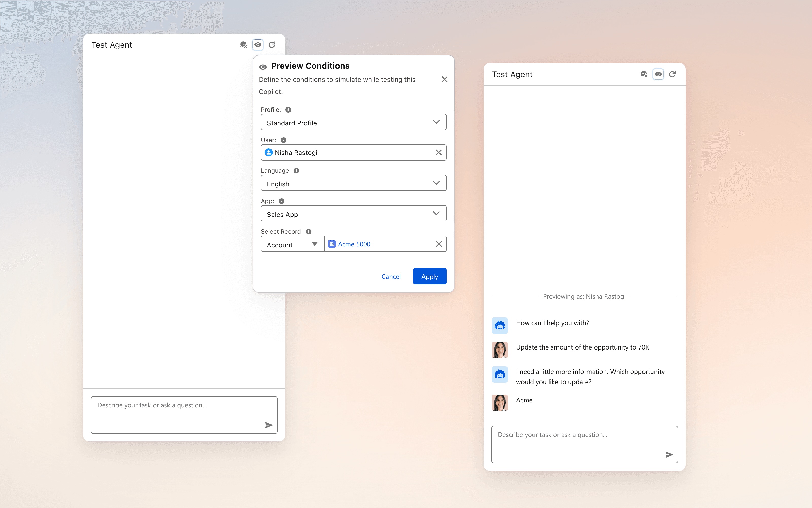This screenshot has height=508, width=812.
Task: Click the 'Acme' chat message text
Action: tap(524, 400)
